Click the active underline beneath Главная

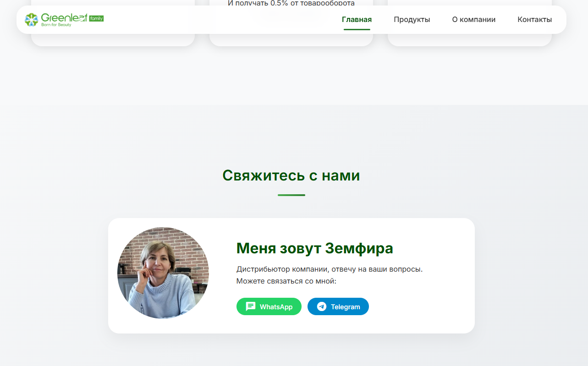point(357,29)
